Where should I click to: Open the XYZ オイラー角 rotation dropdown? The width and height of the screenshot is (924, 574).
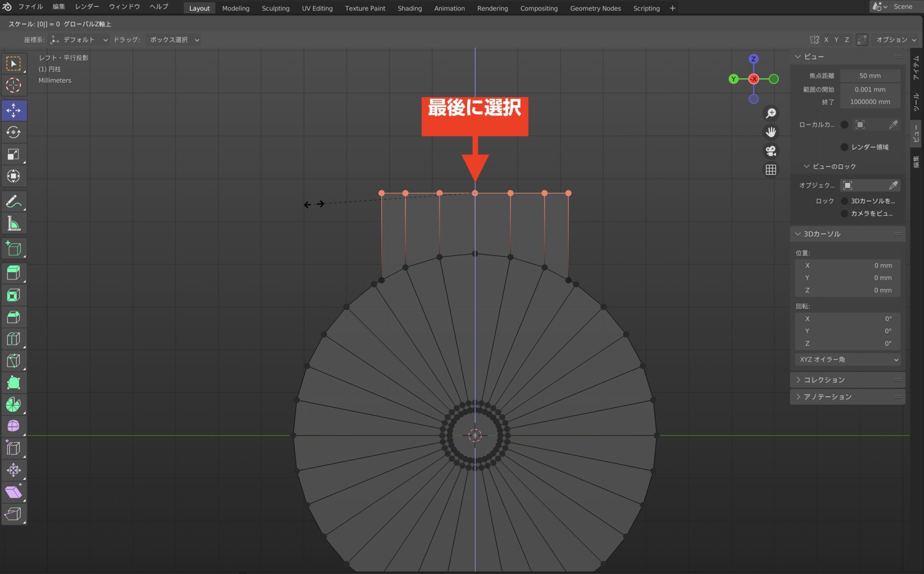(848, 360)
